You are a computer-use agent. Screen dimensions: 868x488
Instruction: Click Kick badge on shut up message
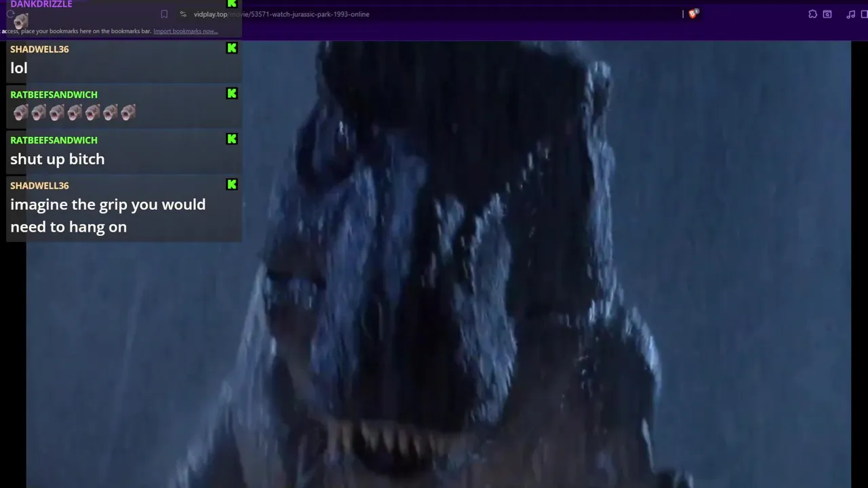(x=232, y=139)
